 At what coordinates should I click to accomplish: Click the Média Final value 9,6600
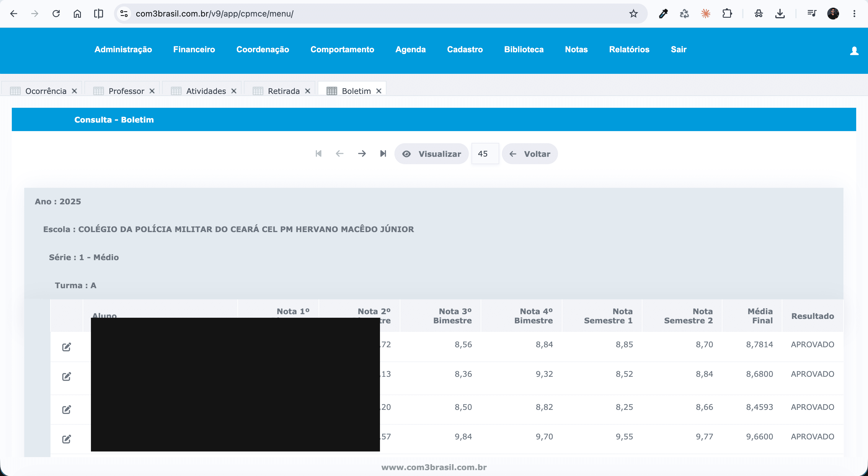click(759, 436)
